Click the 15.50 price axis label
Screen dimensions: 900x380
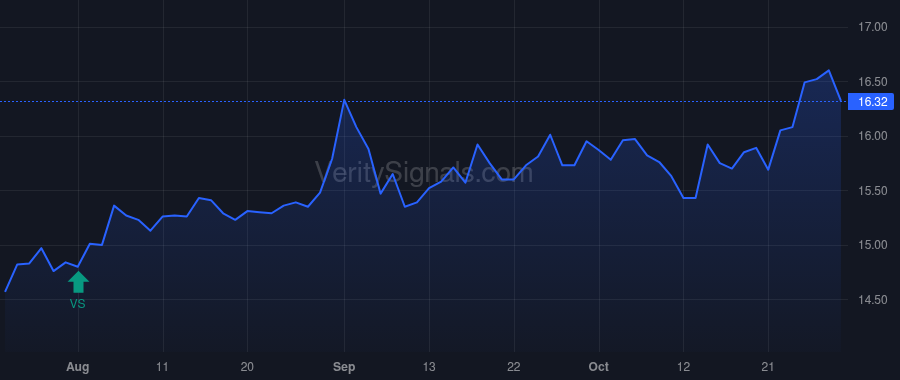point(872,191)
